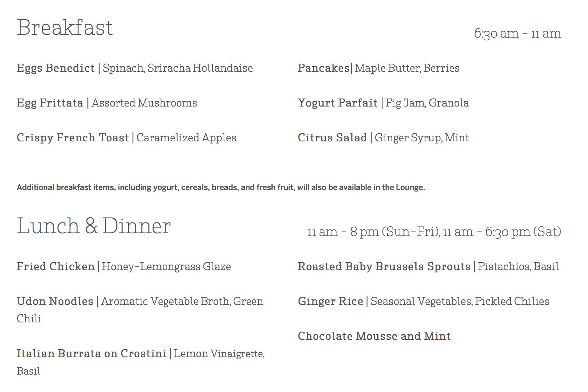Click the Breakfast section heading
The width and height of the screenshot is (588, 392).
[65, 28]
